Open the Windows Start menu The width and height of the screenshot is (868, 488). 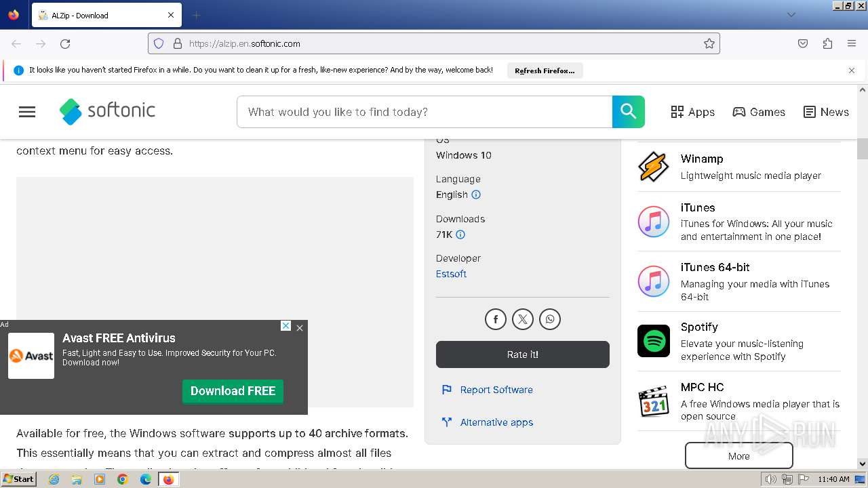click(x=19, y=479)
